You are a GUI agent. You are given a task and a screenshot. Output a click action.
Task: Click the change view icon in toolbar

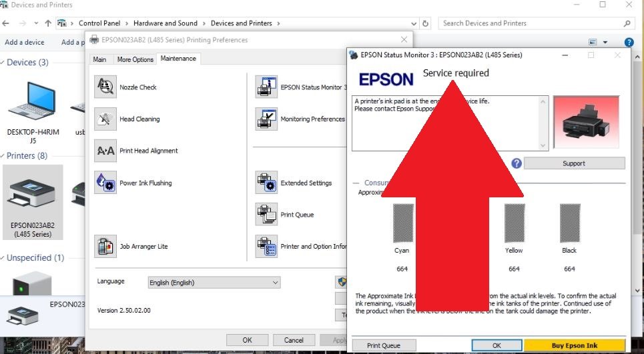click(593, 42)
